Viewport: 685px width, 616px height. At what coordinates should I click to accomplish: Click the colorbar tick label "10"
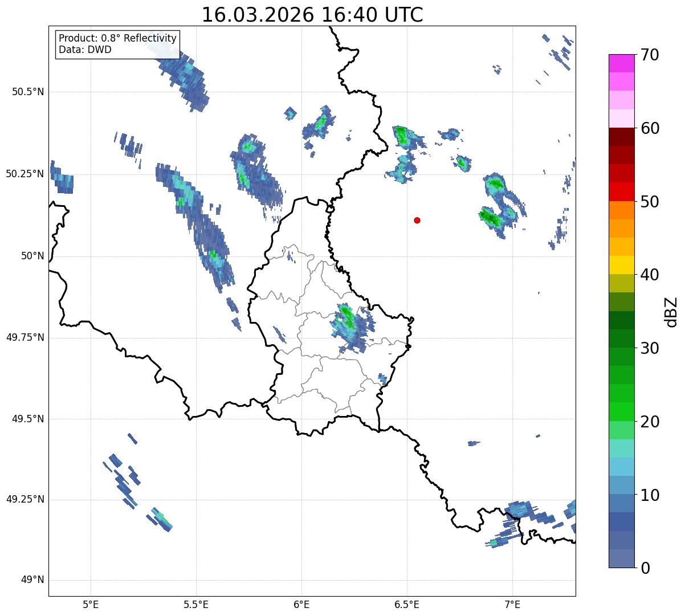pos(650,495)
